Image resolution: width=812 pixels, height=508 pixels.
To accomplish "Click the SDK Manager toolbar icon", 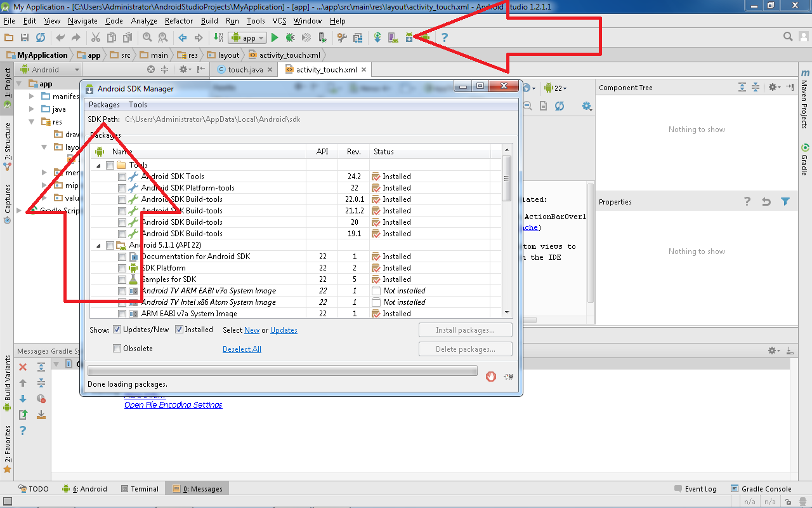I will click(409, 38).
